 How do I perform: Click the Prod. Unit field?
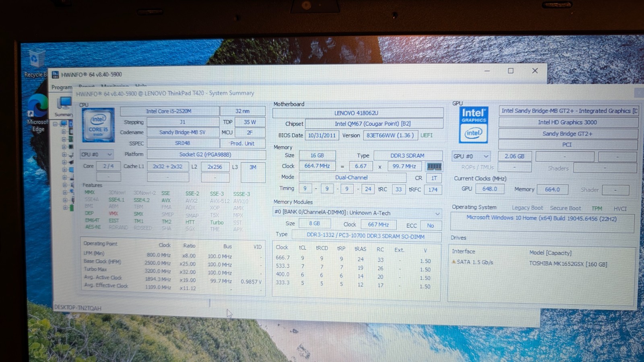point(242,143)
